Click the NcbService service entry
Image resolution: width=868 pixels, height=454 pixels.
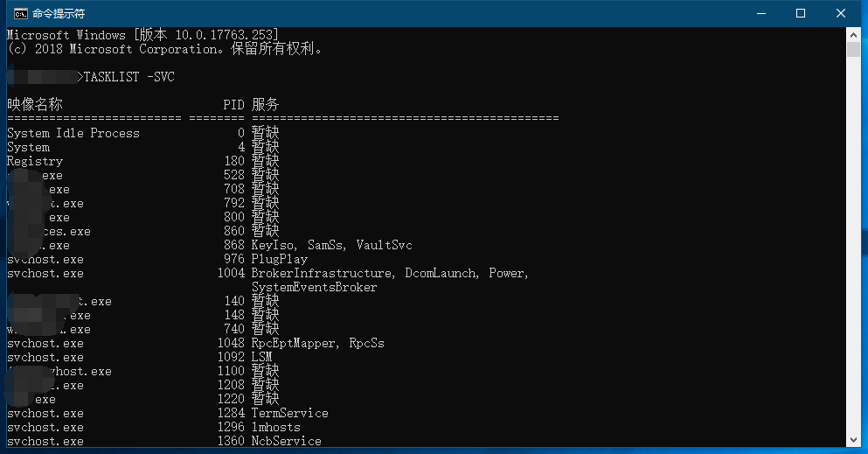point(286,441)
